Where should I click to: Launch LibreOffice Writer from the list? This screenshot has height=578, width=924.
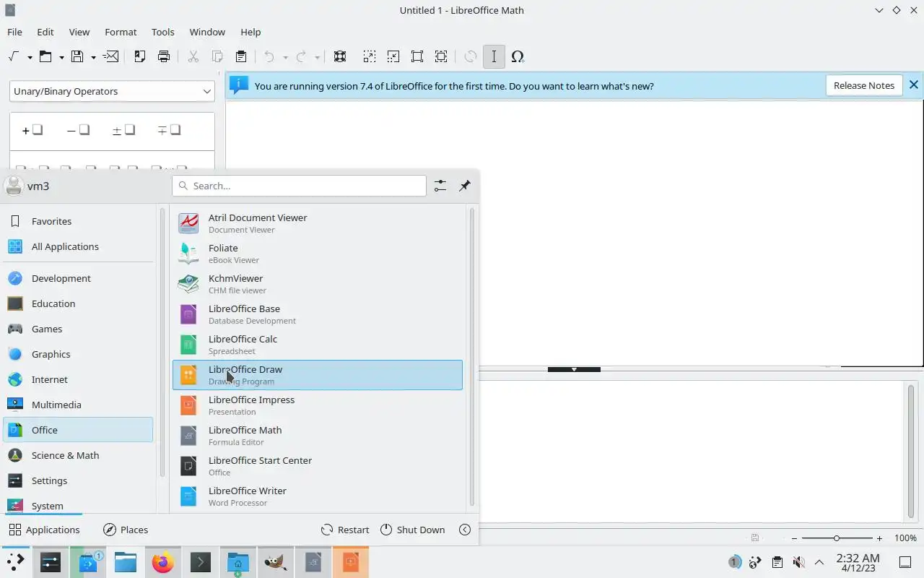pyautogui.click(x=318, y=496)
